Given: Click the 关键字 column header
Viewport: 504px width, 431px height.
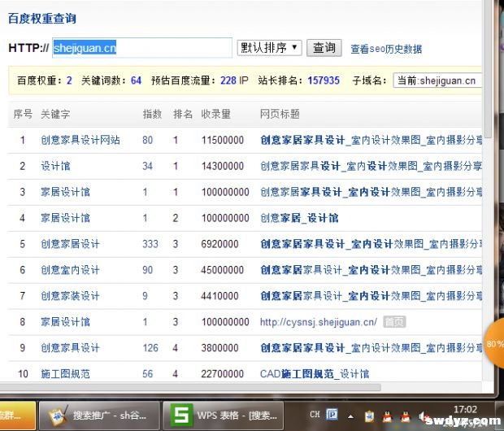Looking at the screenshot, I should pyautogui.click(x=55, y=114).
